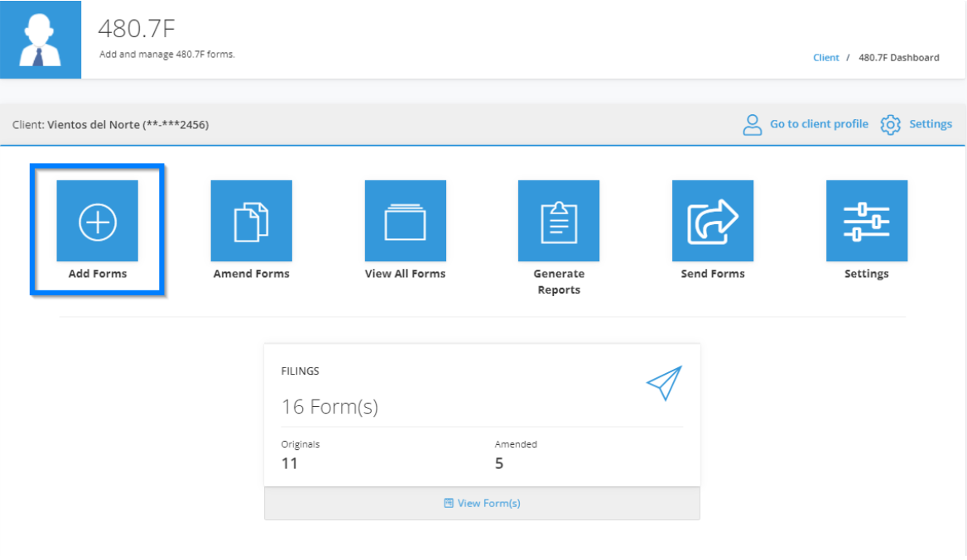Image resolution: width=967 pixels, height=560 pixels.
Task: Click the Amend Forms label text
Action: (x=251, y=274)
